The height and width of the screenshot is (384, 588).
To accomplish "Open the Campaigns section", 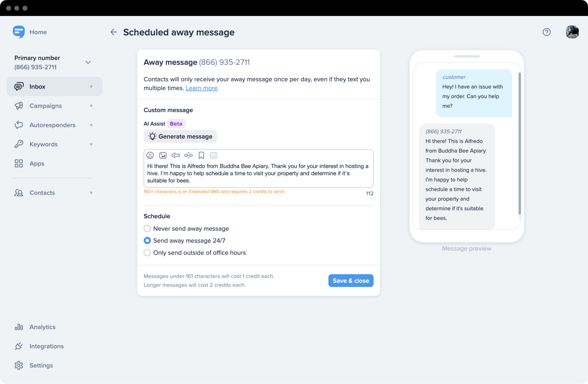I will click(46, 106).
